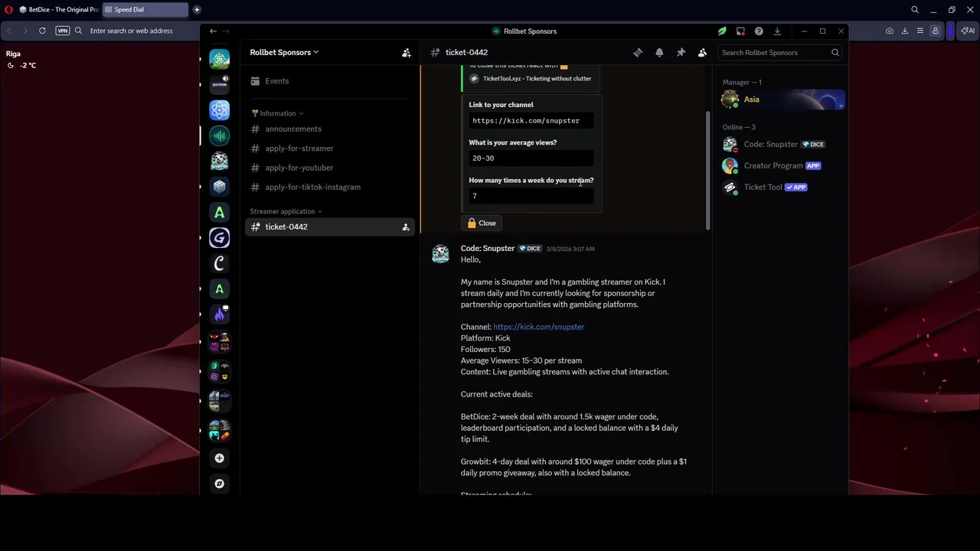
Task: Click the Riga weather widget
Action: (x=21, y=60)
